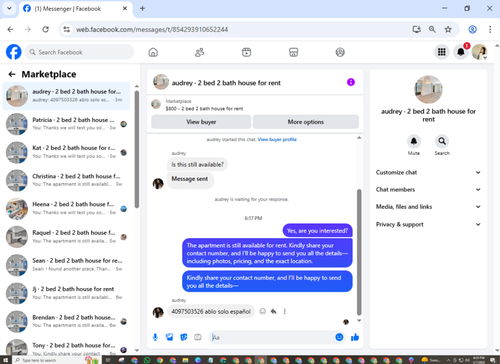Image resolution: width=500 pixels, height=364 pixels.
Task: Open Jj chat in conversation list
Action: coord(66,293)
